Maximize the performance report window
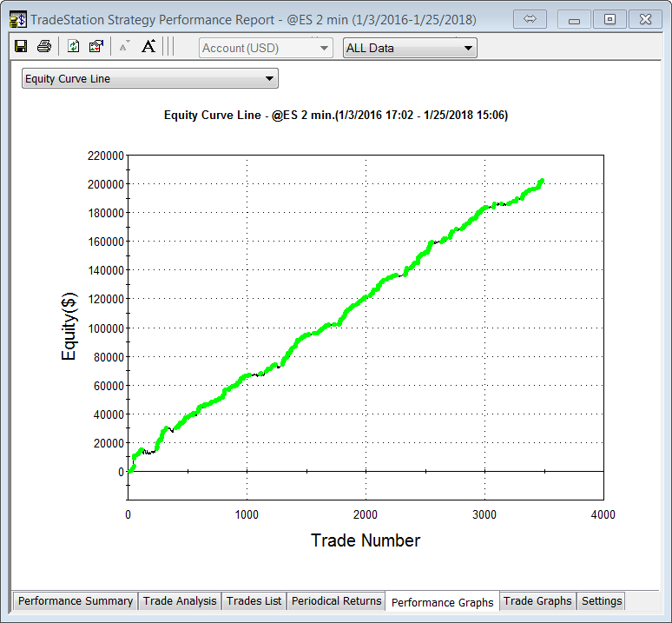The image size is (672, 623). pyautogui.click(x=610, y=18)
